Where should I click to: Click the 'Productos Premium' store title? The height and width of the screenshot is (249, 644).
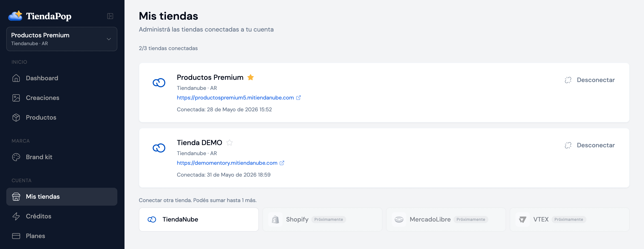point(210,77)
